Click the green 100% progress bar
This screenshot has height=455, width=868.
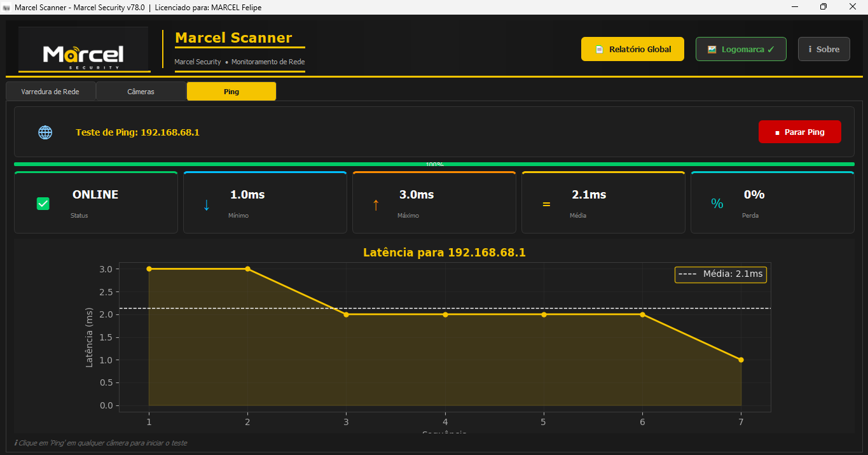click(434, 164)
